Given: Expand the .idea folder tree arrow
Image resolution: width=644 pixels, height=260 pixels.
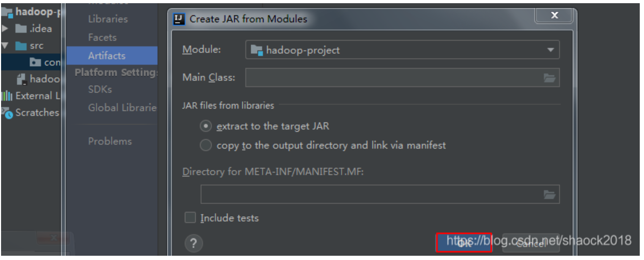Looking at the screenshot, I should click(5, 28).
